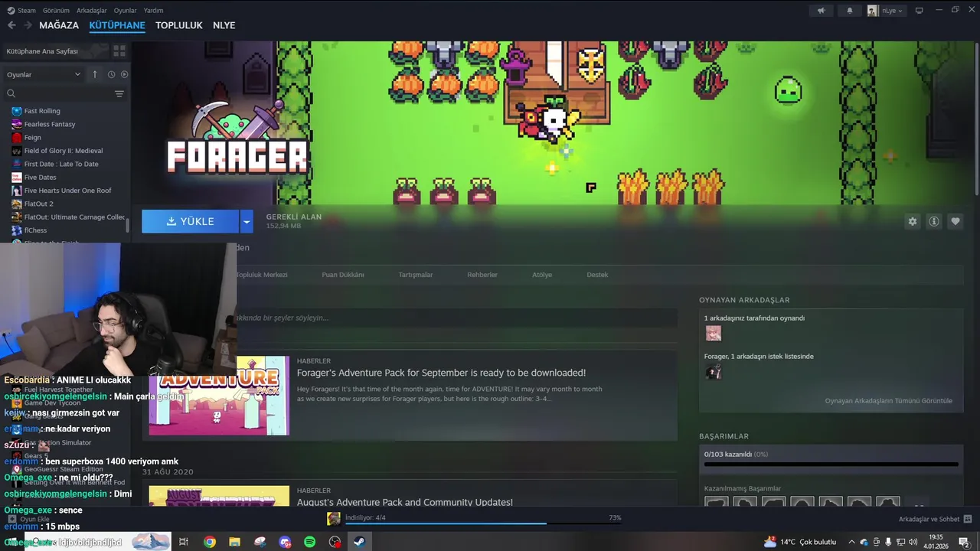Open Chrome from the taskbar

[210, 542]
